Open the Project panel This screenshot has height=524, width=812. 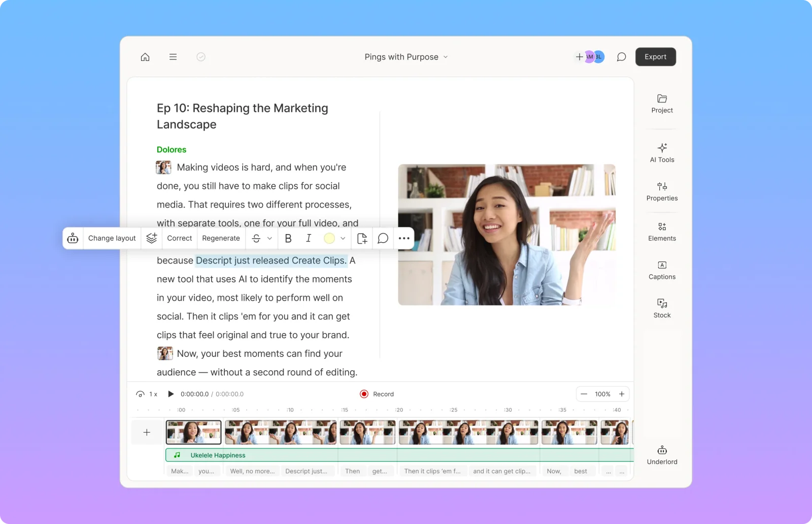point(662,103)
